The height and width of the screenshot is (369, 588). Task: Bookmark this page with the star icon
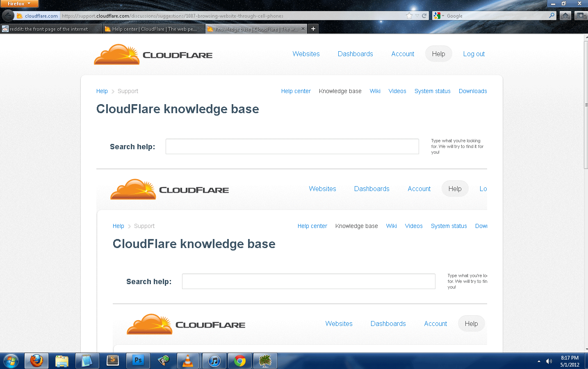click(x=409, y=16)
